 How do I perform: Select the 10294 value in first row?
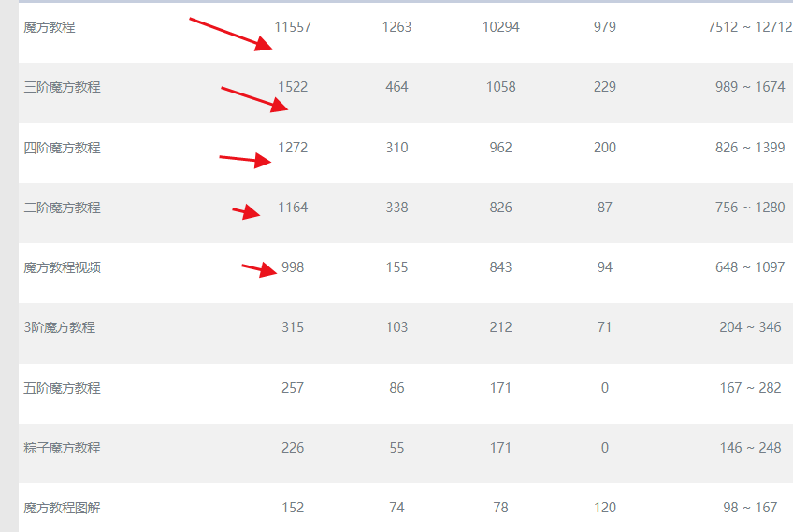coord(501,27)
